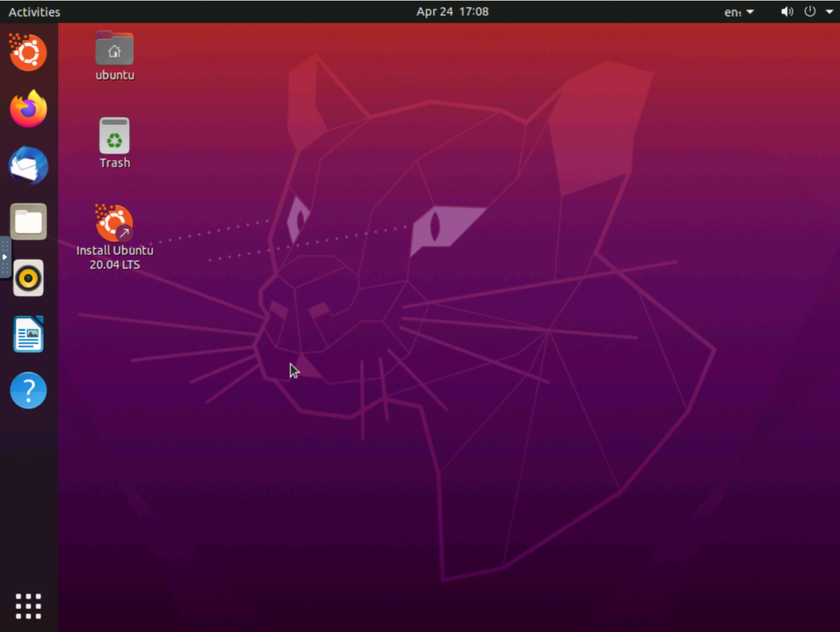Open the Help question mark icon
Viewport: 840px width, 632px height.
(x=28, y=391)
